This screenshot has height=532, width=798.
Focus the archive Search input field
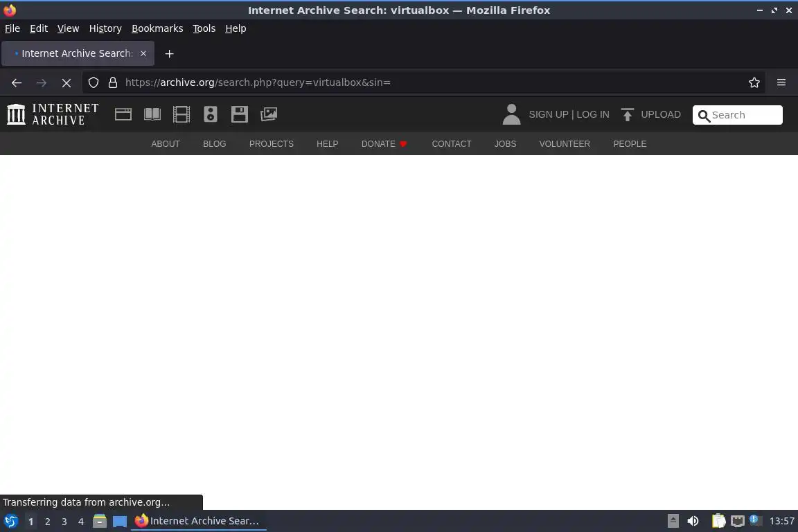click(x=738, y=115)
